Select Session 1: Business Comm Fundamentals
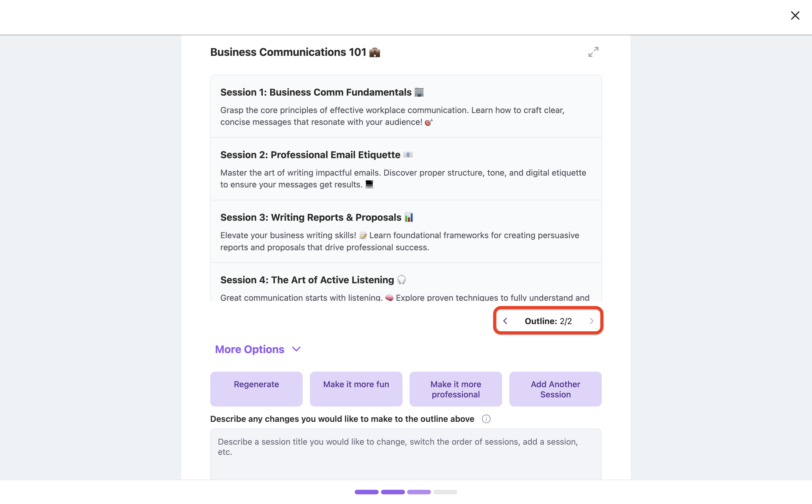The width and height of the screenshot is (812, 504). click(x=406, y=106)
